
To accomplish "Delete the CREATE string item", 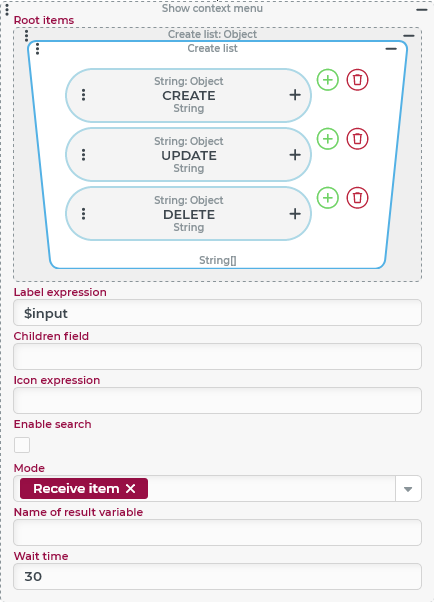I will pos(358,80).
